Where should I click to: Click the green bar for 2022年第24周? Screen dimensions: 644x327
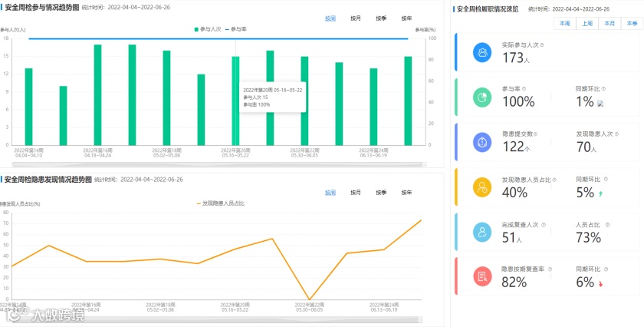[374, 107]
